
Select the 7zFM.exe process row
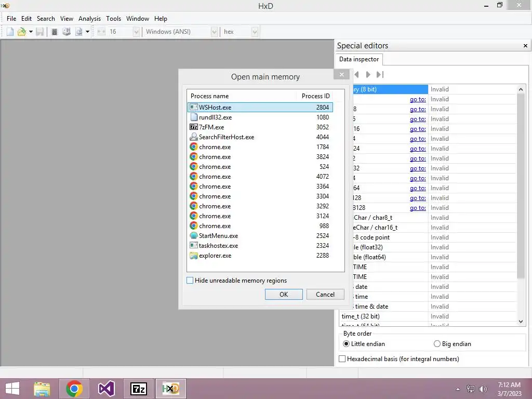(260, 127)
